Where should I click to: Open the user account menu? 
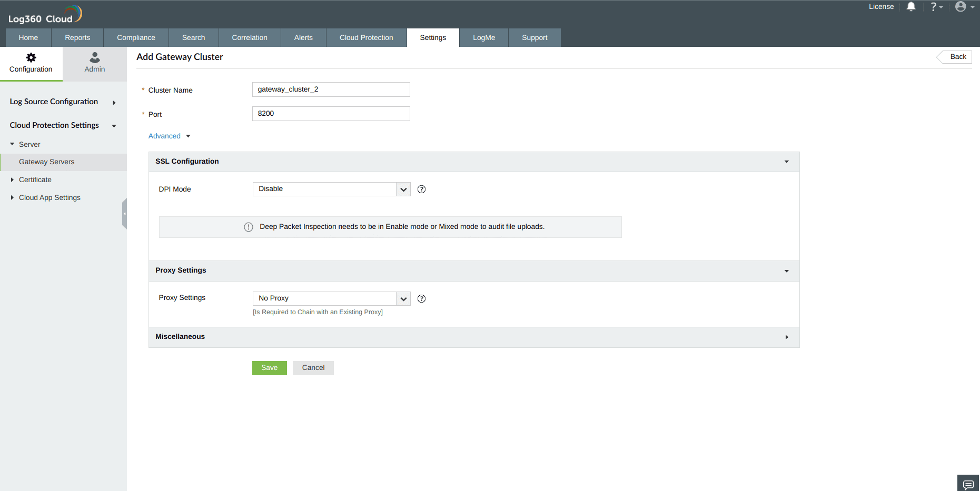click(x=962, y=7)
